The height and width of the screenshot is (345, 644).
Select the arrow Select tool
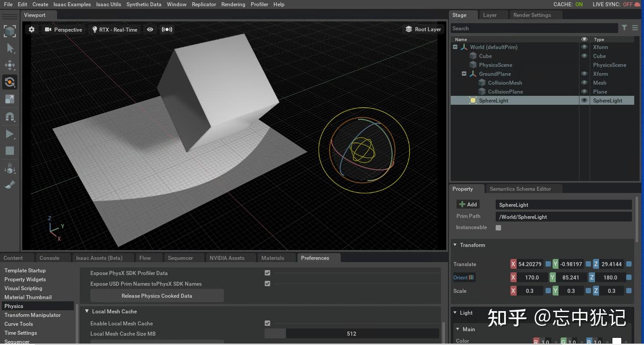tap(10, 48)
